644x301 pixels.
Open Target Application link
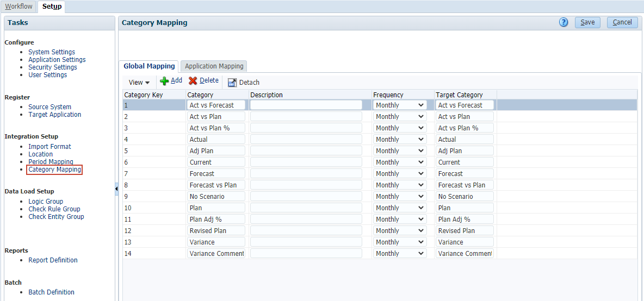coord(54,115)
